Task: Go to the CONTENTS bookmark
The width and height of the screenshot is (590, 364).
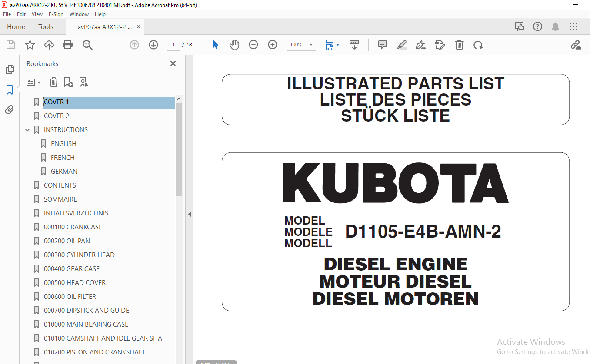Action: (60, 185)
